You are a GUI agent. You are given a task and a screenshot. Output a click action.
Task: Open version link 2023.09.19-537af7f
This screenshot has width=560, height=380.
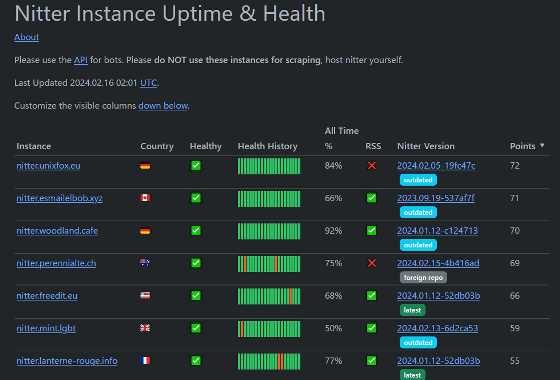436,198
